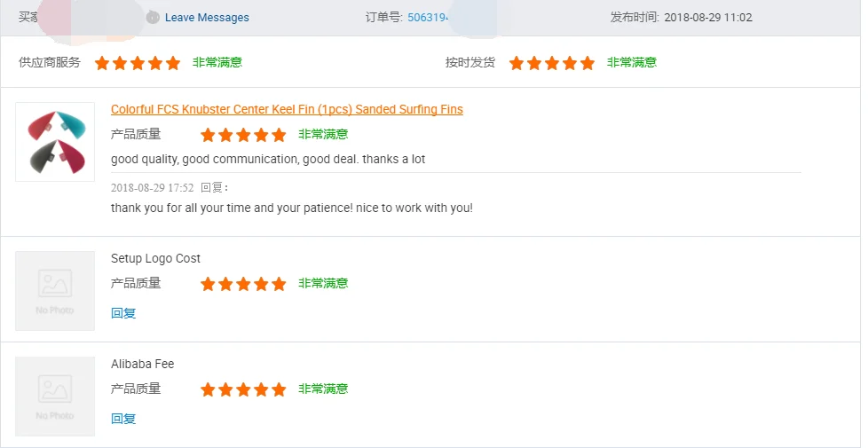Click the Alibaba Fee No Photo placeholder

55,397
